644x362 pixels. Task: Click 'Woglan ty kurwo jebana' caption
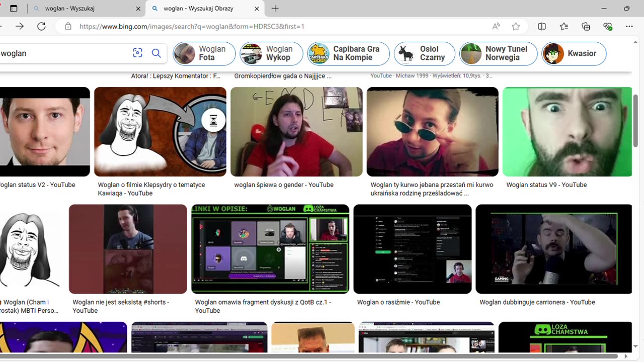click(x=432, y=189)
